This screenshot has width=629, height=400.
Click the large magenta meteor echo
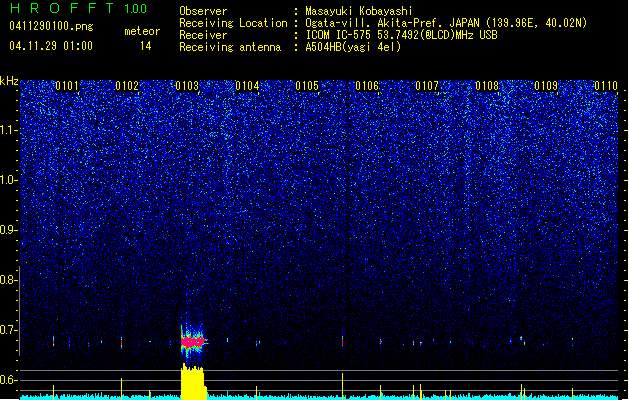(x=193, y=342)
